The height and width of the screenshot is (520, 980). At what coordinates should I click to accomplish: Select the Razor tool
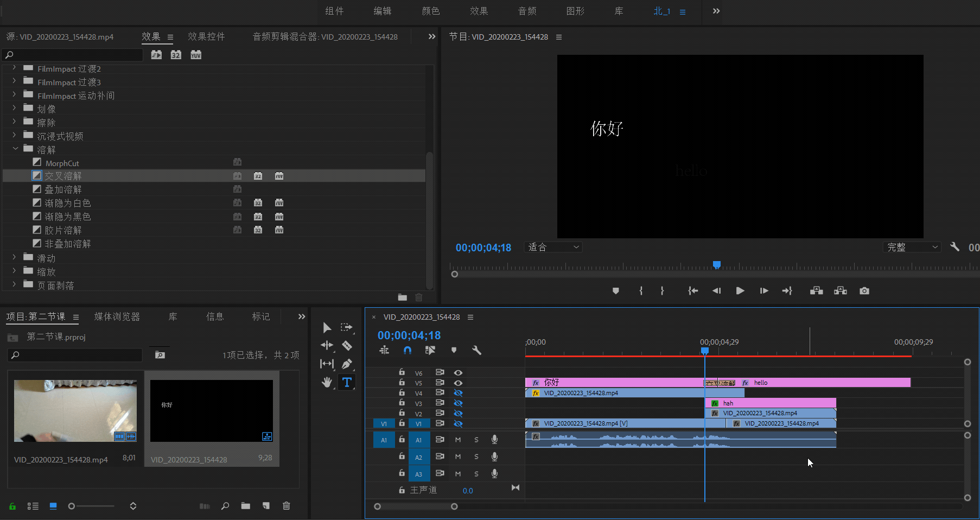(347, 346)
